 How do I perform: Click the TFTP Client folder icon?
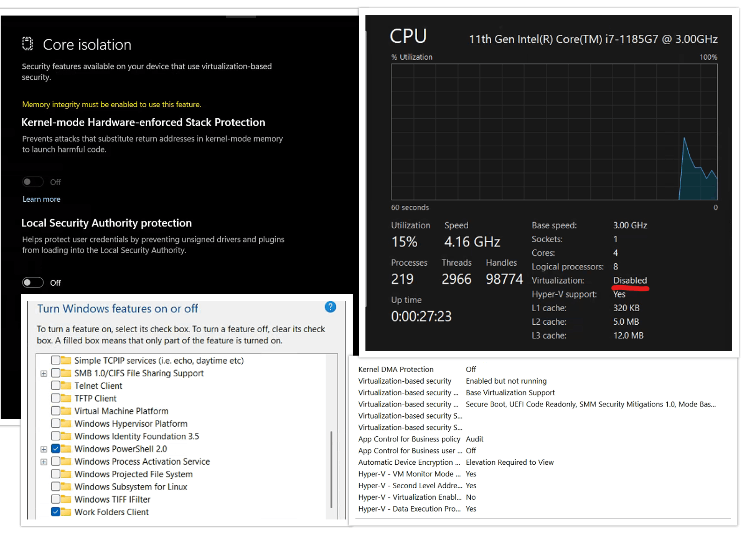click(x=66, y=398)
